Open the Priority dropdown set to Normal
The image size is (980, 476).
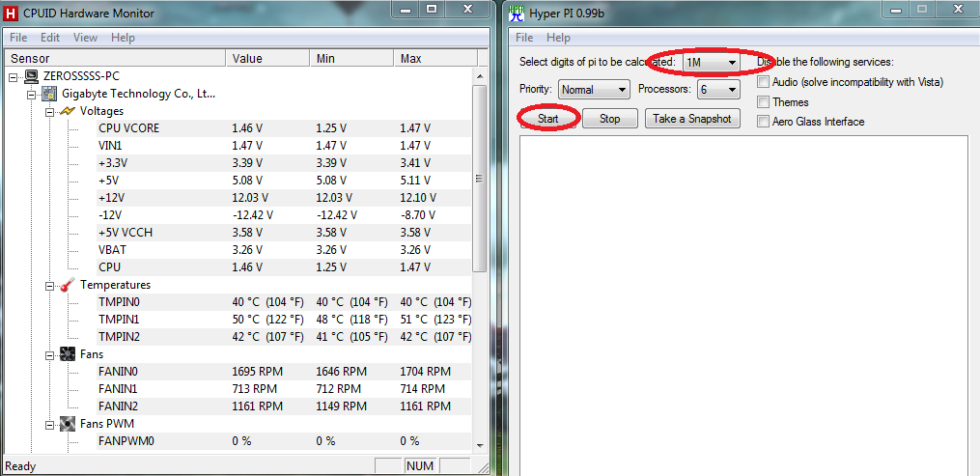(x=594, y=90)
